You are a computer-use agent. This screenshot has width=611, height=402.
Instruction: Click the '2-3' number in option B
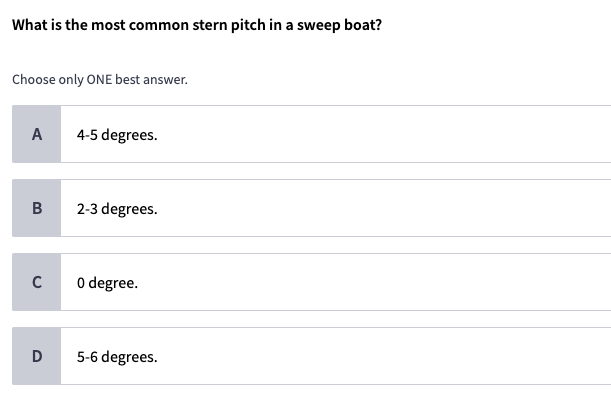[87, 209]
